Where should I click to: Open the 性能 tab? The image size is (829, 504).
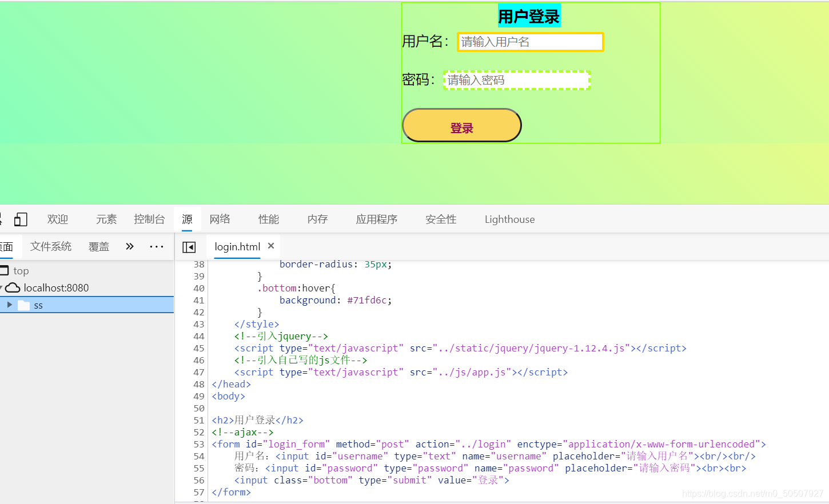(269, 219)
